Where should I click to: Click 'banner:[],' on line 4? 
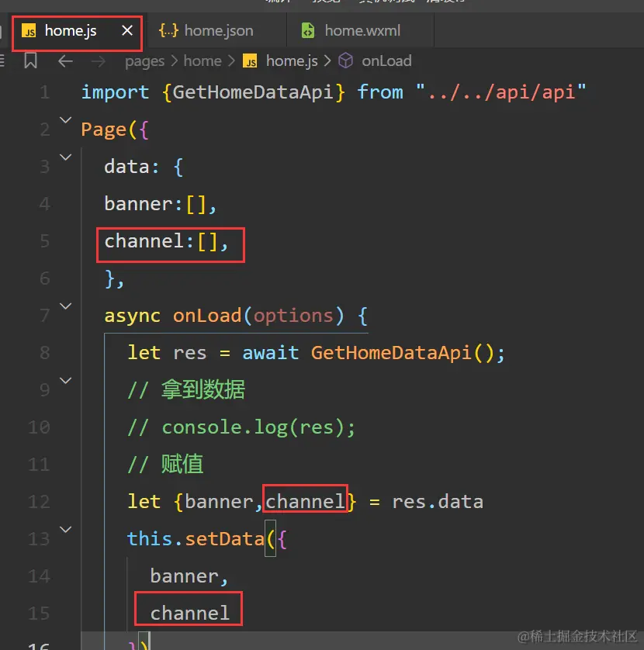coord(161,204)
